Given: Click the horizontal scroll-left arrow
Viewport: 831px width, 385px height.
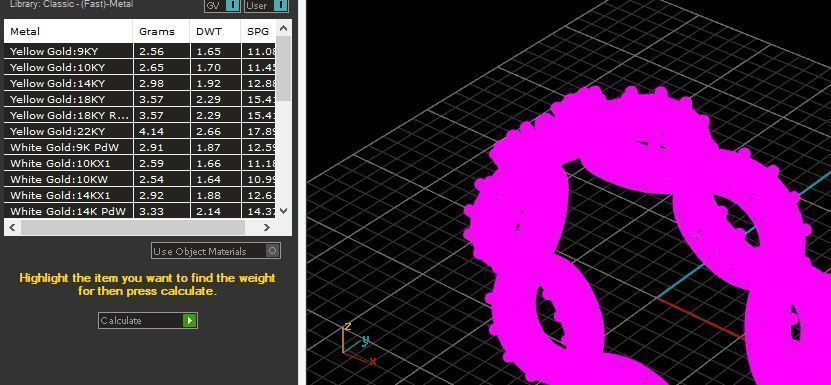Looking at the screenshot, I should click(x=12, y=228).
